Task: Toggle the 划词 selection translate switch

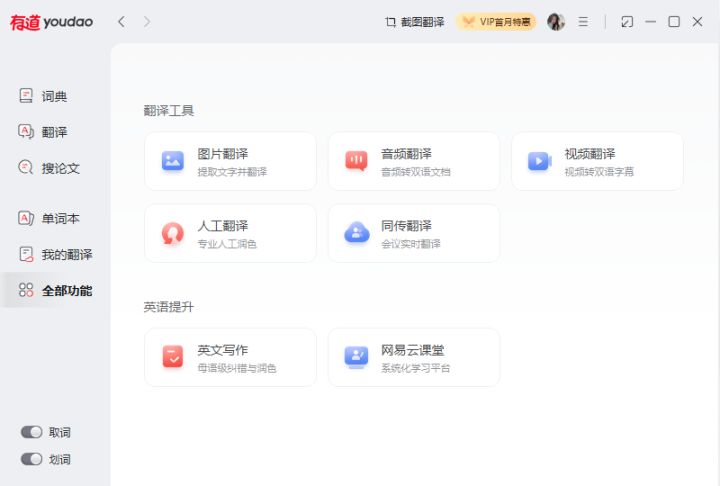Action: point(32,459)
